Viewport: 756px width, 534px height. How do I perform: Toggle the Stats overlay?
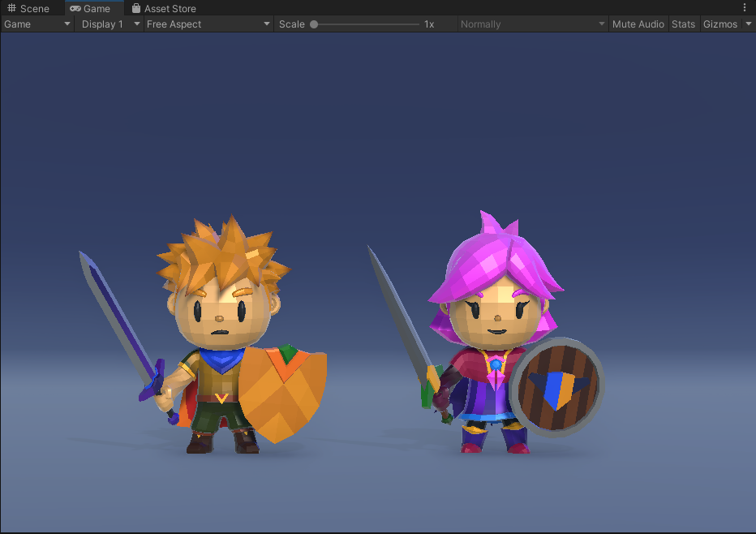(x=683, y=24)
